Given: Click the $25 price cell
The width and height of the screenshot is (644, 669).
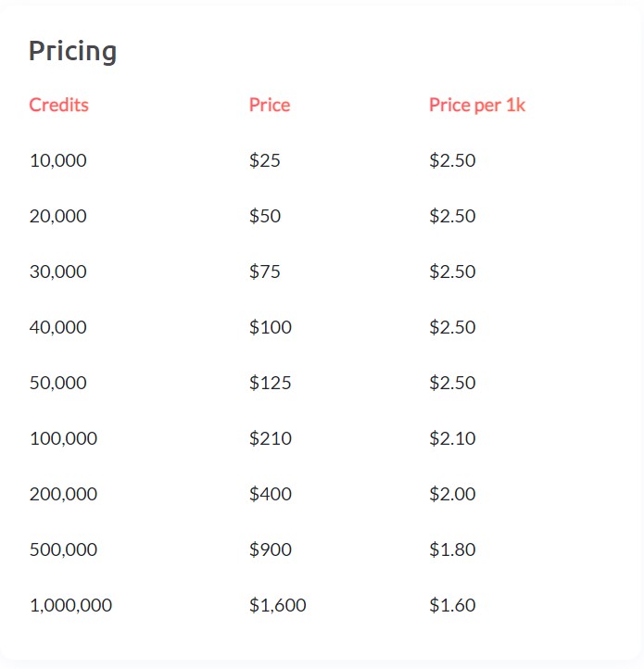Looking at the screenshot, I should coord(265,160).
